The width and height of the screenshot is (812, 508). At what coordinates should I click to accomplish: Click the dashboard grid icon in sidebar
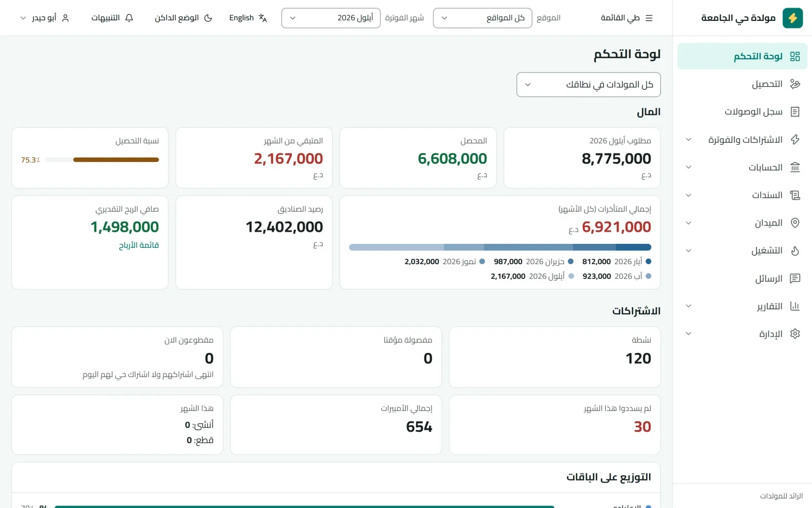pyautogui.click(x=795, y=56)
